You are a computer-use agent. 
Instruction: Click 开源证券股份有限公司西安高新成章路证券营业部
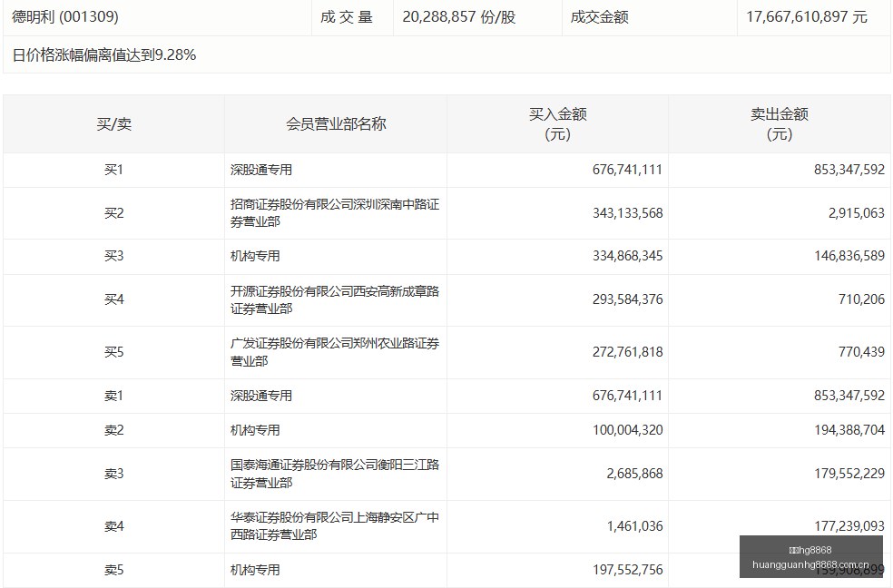pos(335,300)
